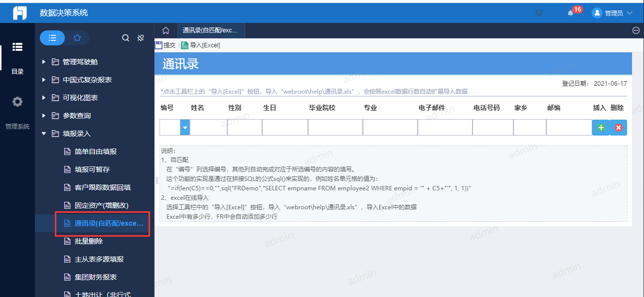Click the 性别 input cell
Image resolution: width=644 pixels, height=297 pixels.
point(245,128)
